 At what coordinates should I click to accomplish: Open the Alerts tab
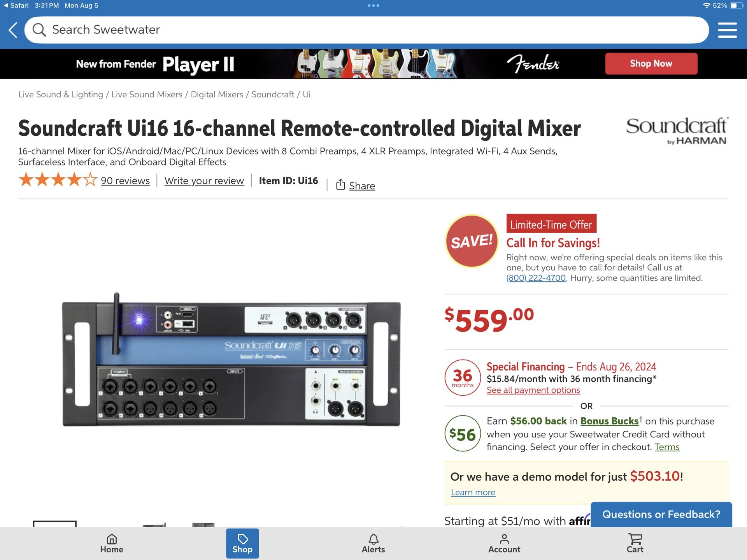(373, 544)
